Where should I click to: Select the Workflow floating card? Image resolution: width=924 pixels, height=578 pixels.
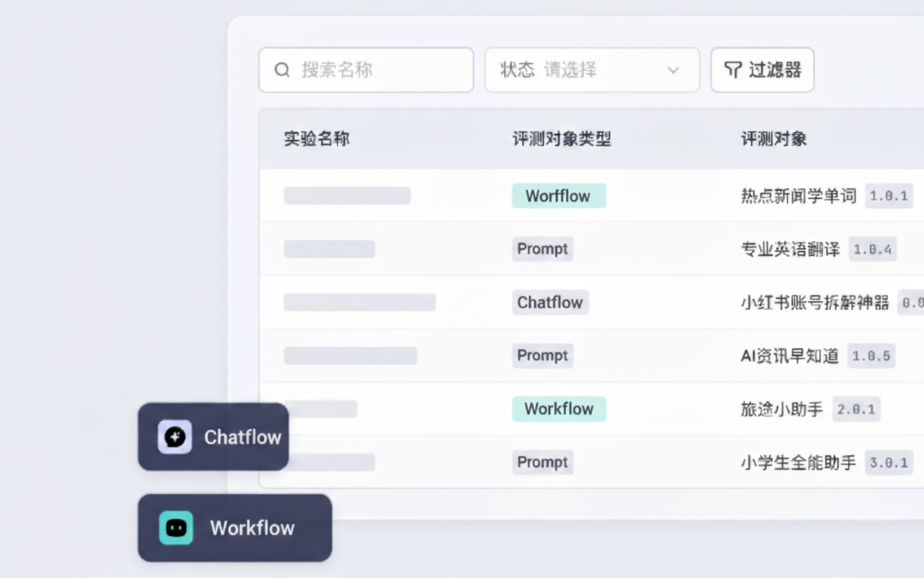(235, 527)
